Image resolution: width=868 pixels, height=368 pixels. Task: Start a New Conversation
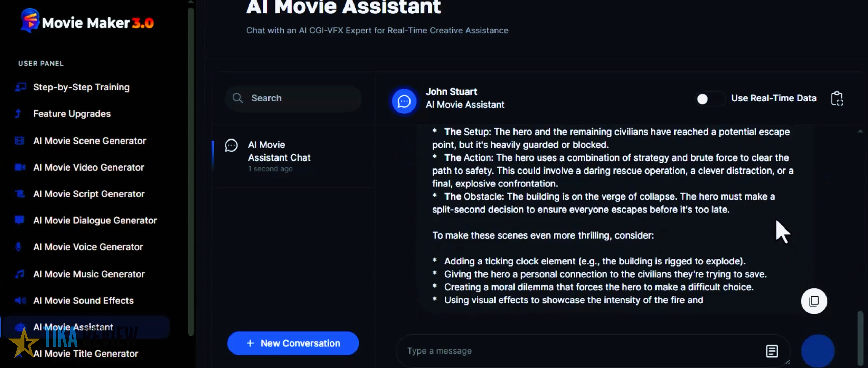click(293, 343)
